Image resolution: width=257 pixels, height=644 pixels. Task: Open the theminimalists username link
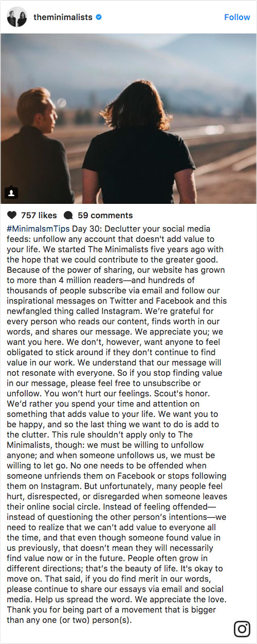63,17
